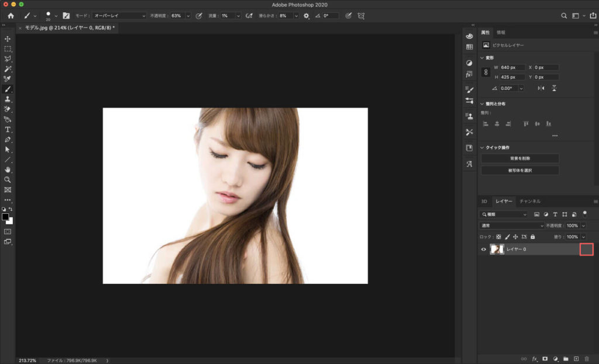The height and width of the screenshot is (364, 599).
Task: Collapse the 整列と分布 section
Action: [x=482, y=104]
